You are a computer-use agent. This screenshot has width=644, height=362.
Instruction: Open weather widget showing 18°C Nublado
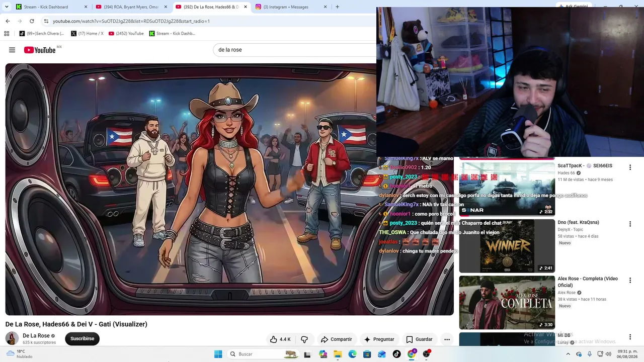click(20, 354)
